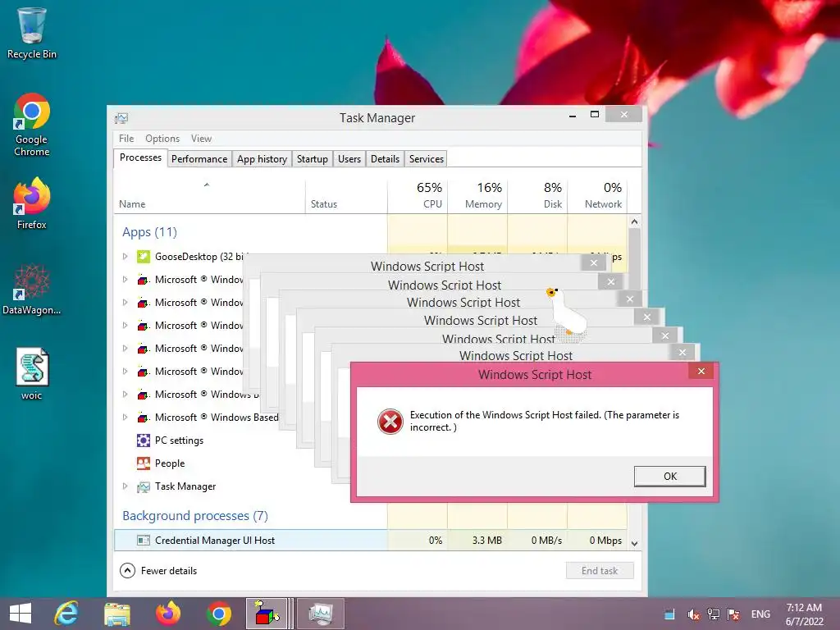Launch Chrome from the taskbar

218,614
